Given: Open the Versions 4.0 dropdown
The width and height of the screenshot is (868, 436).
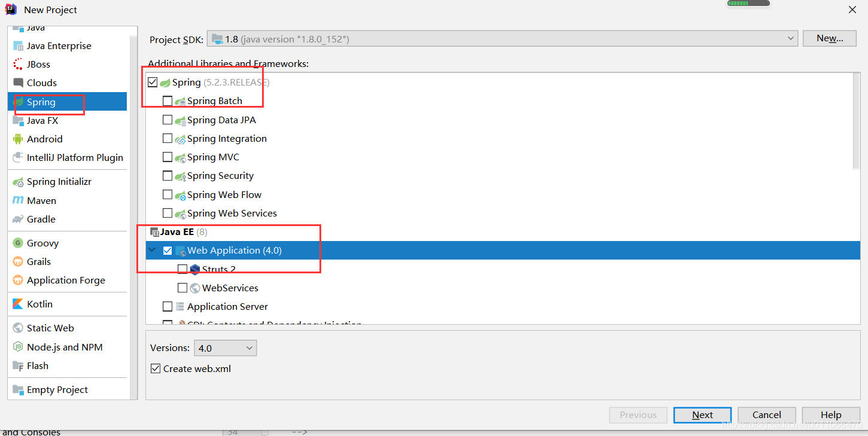Looking at the screenshot, I should tap(225, 348).
